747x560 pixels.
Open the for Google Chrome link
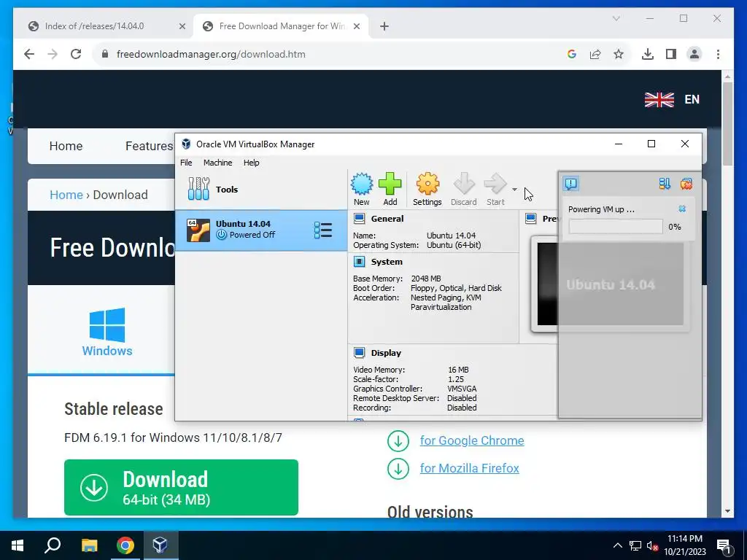pyautogui.click(x=472, y=440)
